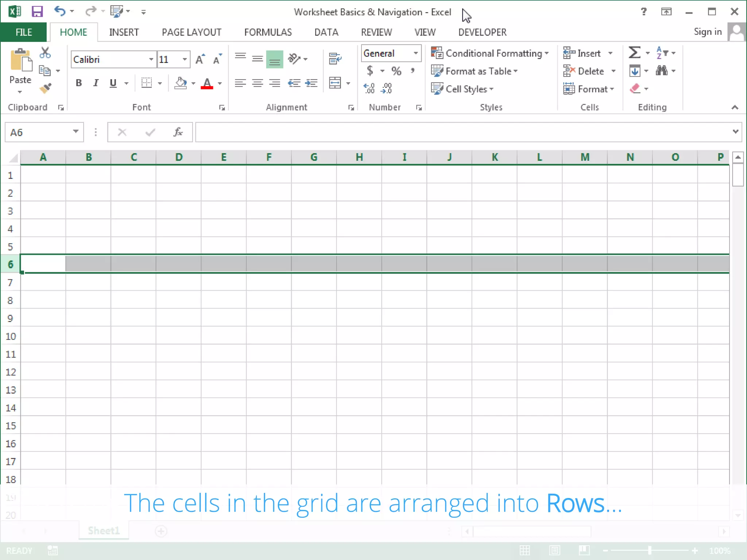Open Sort & Filter A-Z icon
Screen dimensions: 747x560
[662, 53]
